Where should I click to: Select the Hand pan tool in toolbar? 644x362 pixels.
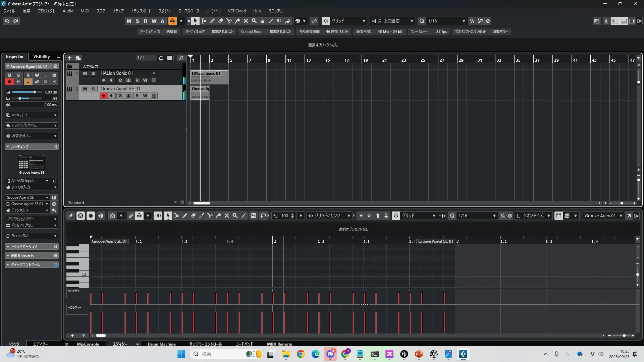(263, 21)
